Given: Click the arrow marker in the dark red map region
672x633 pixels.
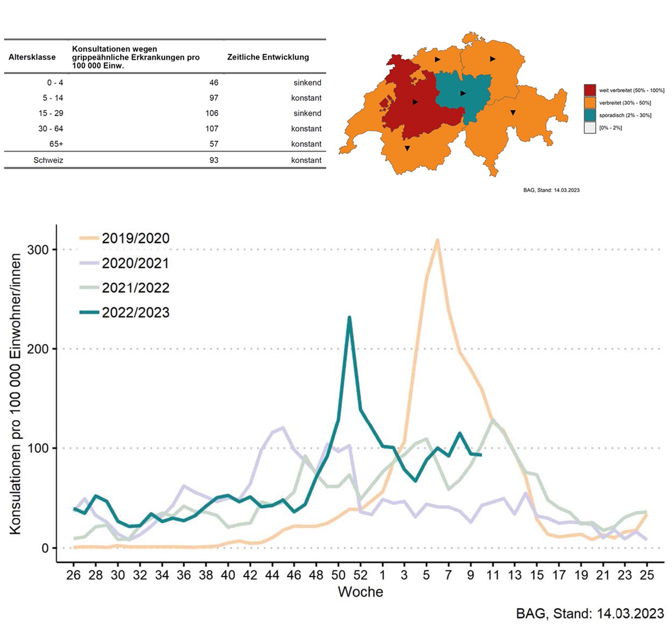Looking at the screenshot, I should point(416,102).
